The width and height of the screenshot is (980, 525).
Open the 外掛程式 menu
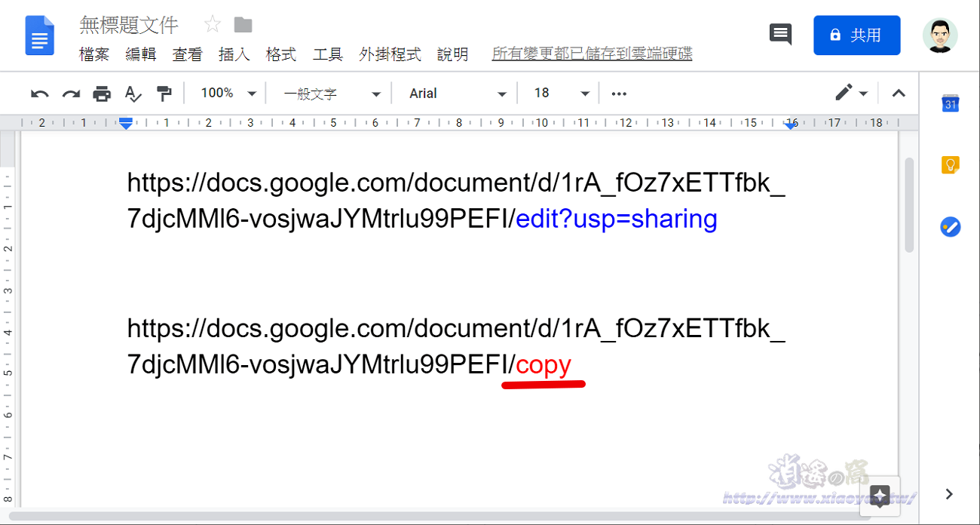[390, 54]
